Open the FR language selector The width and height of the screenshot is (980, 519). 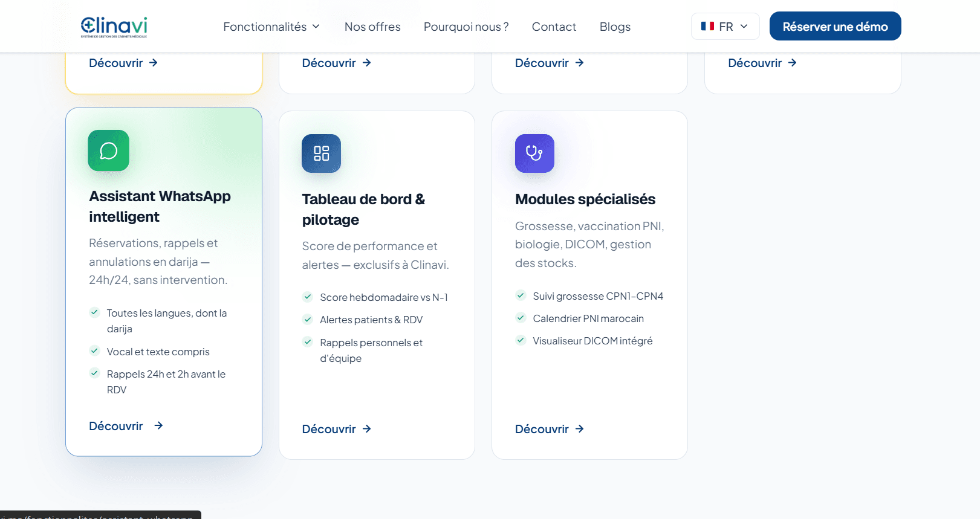click(725, 27)
